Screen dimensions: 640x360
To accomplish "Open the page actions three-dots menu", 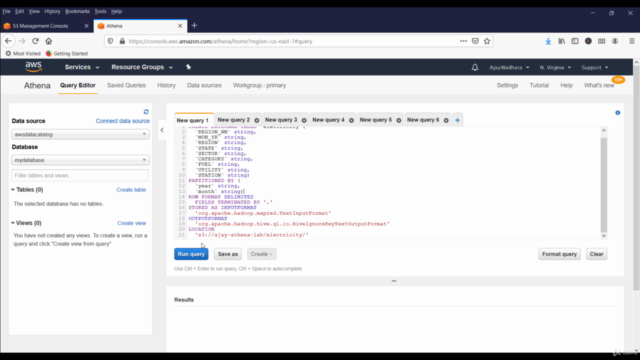I will click(x=463, y=41).
